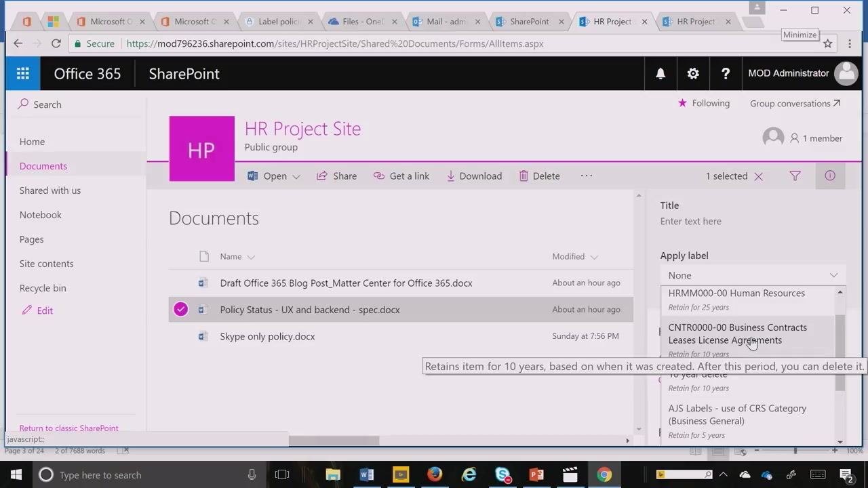
Task: Click the label list scrollbar thumb
Action: tap(840, 353)
